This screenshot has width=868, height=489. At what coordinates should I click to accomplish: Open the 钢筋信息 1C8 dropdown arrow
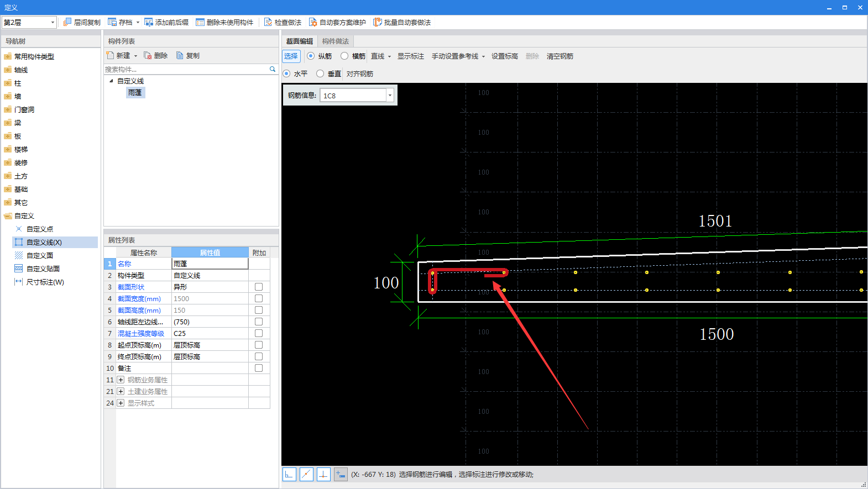[390, 95]
